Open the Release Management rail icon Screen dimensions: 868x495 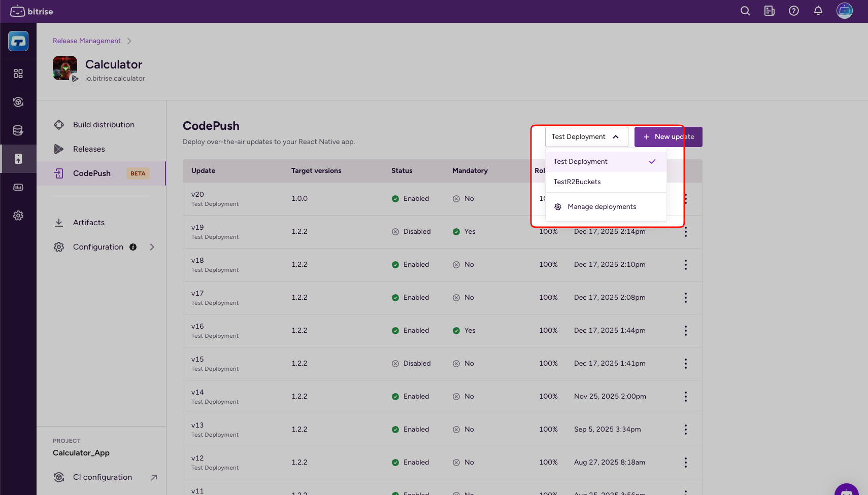(18, 159)
